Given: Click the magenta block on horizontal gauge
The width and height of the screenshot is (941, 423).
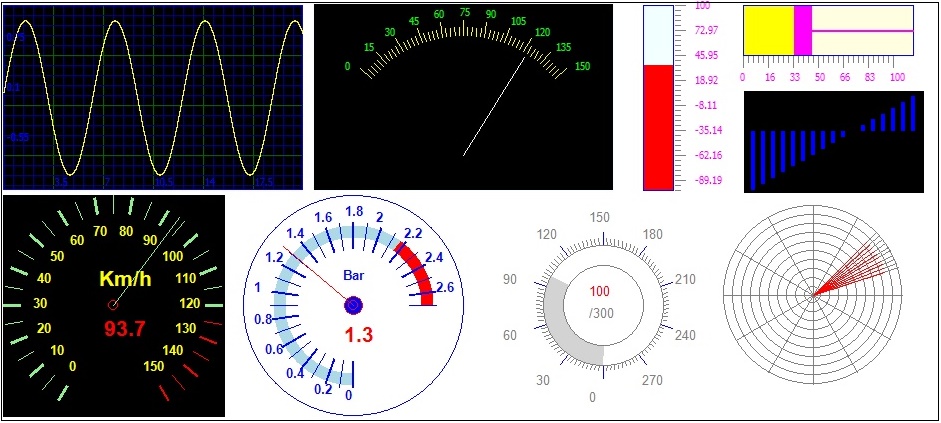Looking at the screenshot, I should pyautogui.click(x=802, y=31).
